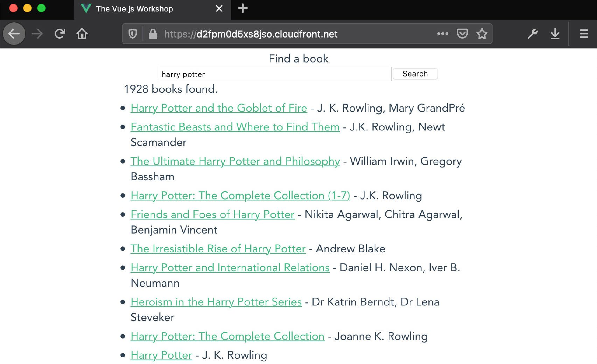Open Fantastic Beasts and Where to Find Them
The height and width of the screenshot is (364, 597).
pos(235,127)
